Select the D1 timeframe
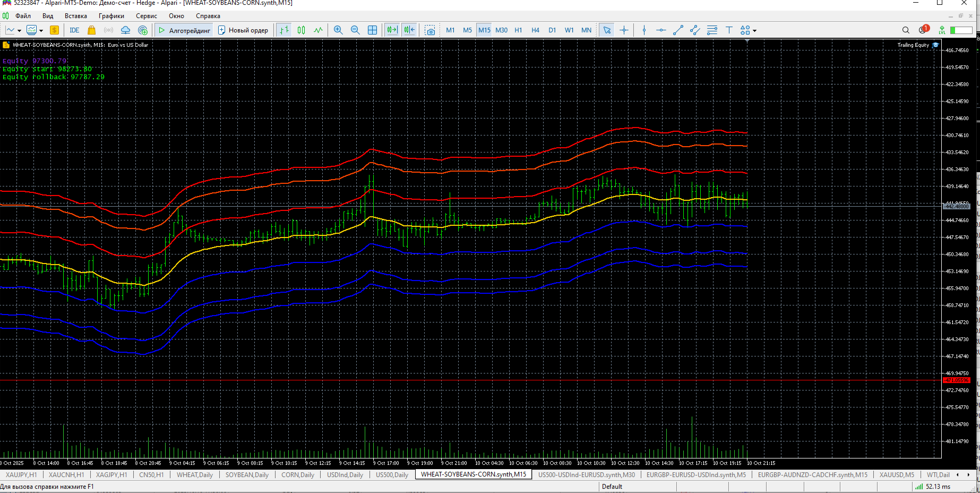 (552, 30)
